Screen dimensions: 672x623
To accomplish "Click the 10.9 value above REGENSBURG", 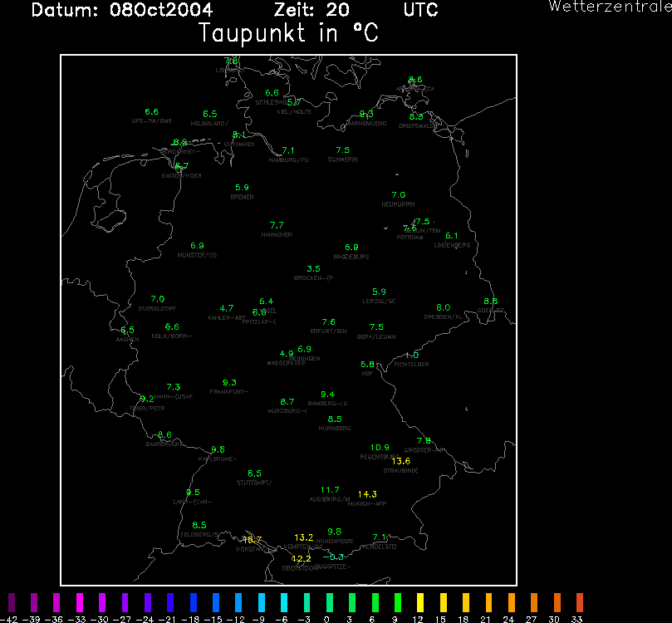I will point(380,448).
